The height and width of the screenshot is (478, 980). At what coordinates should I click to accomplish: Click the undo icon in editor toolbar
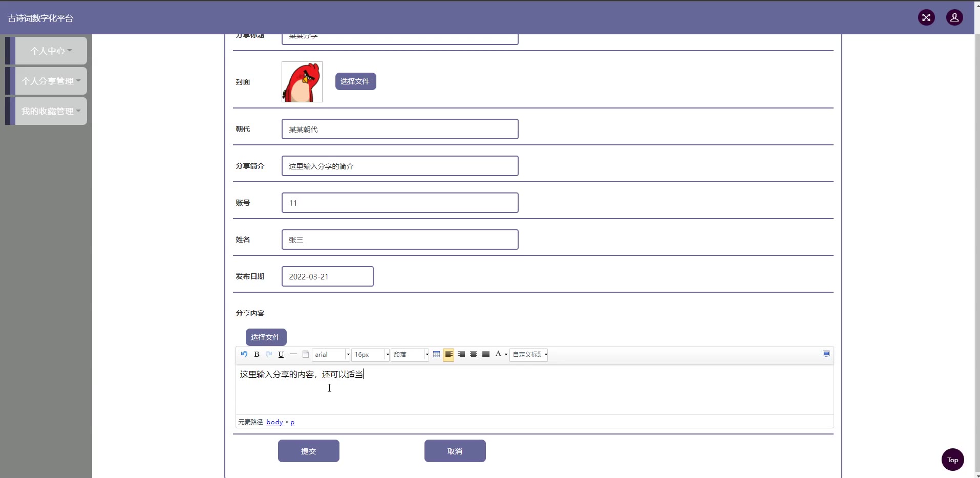pyautogui.click(x=244, y=354)
